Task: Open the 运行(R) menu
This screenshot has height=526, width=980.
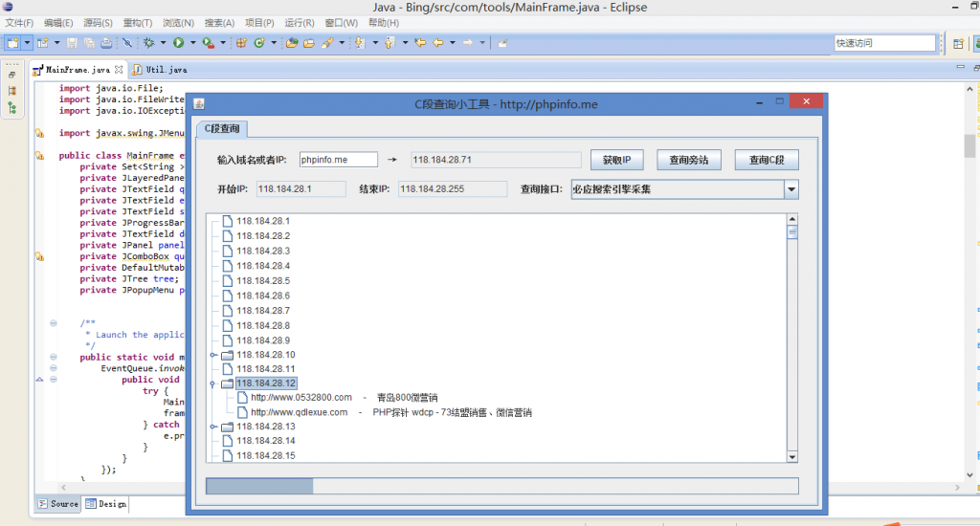Action: pyautogui.click(x=300, y=22)
